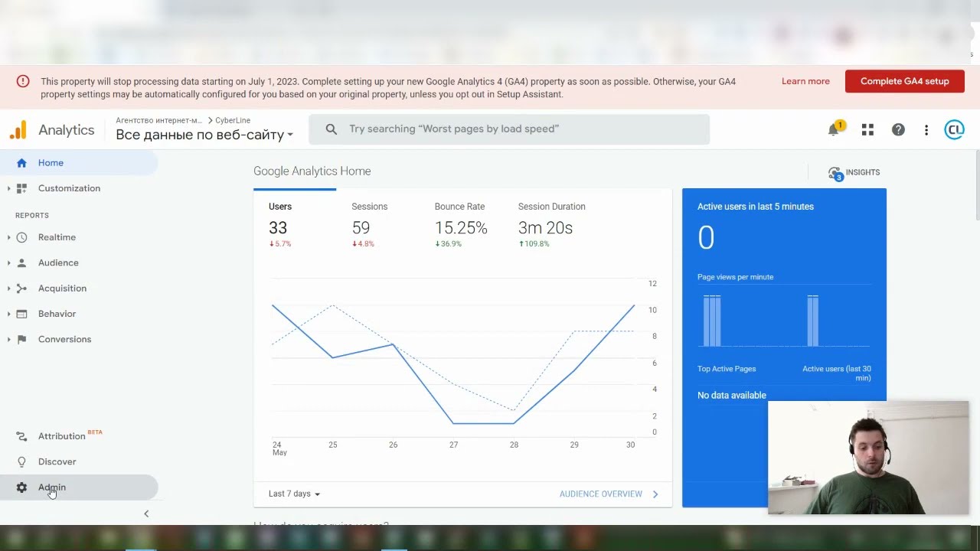Click the Learn more link
Viewport: 980px width, 551px height.
[x=805, y=81]
